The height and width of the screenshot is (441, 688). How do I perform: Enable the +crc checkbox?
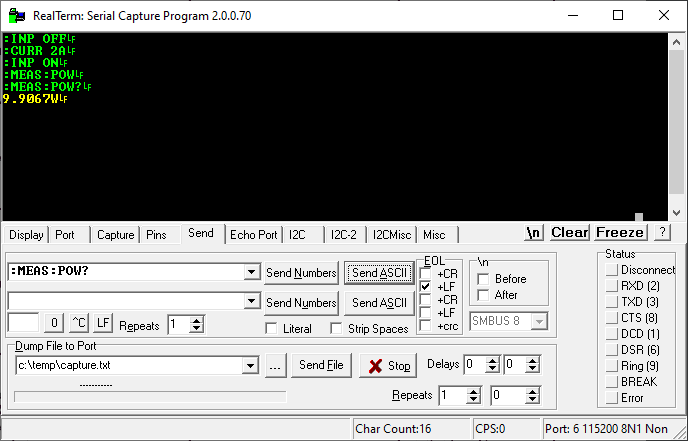pyautogui.click(x=425, y=326)
